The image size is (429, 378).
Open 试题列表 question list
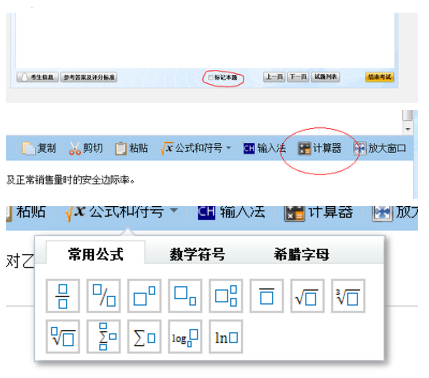[326, 77]
